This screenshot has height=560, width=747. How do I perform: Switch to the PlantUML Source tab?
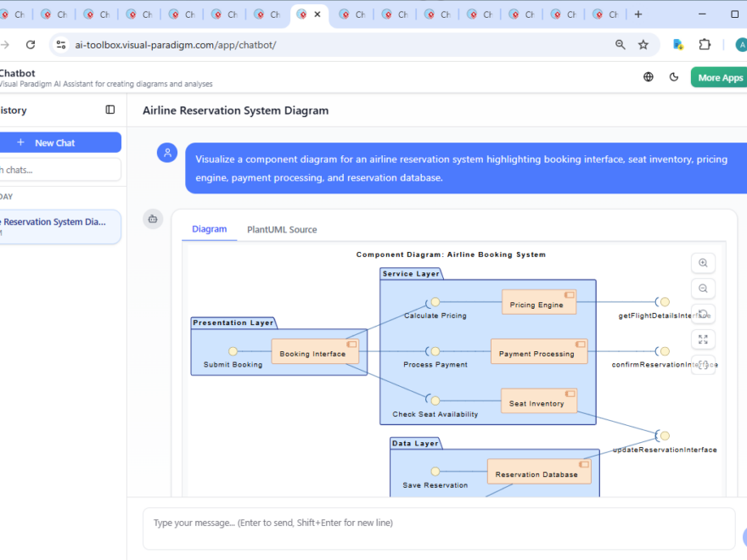(x=280, y=229)
